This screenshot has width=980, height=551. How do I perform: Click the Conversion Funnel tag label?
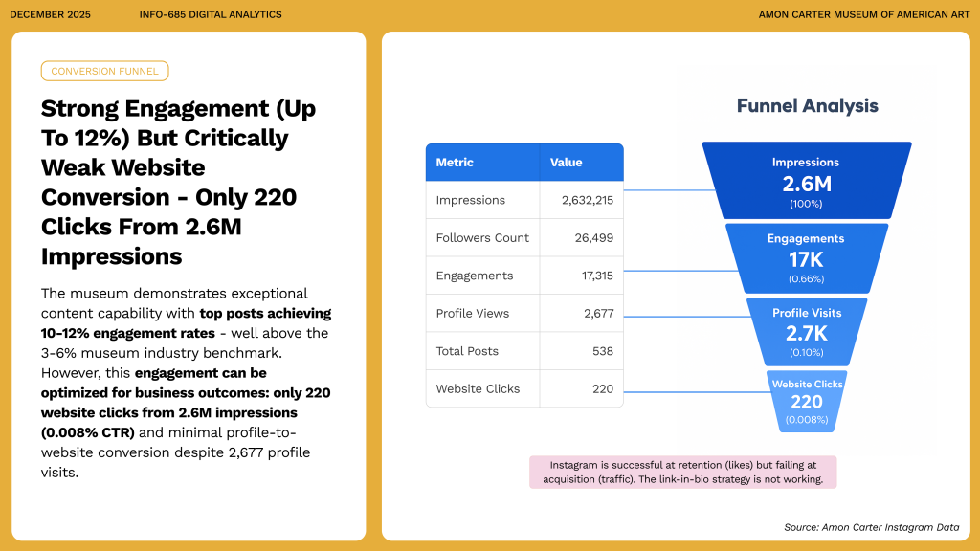click(x=105, y=71)
